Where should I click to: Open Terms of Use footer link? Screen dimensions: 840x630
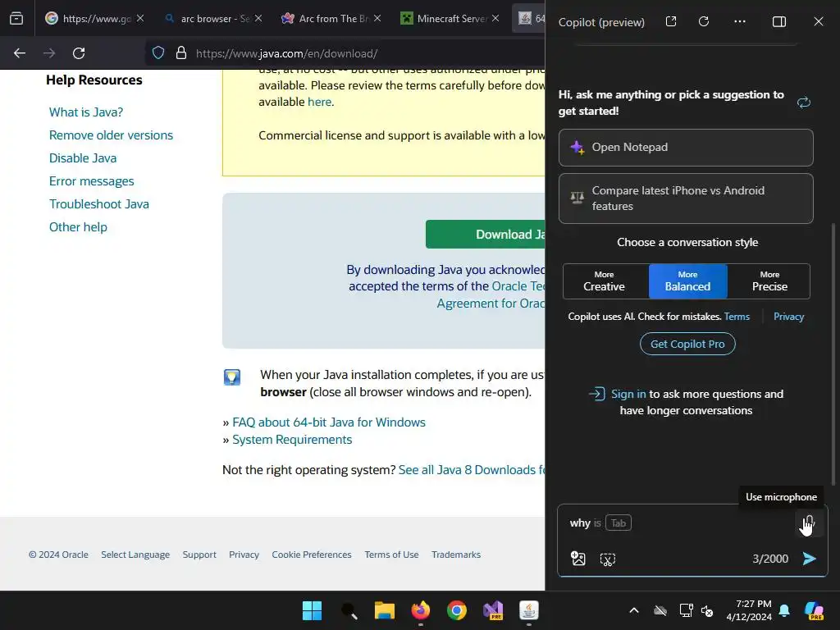pyautogui.click(x=391, y=555)
